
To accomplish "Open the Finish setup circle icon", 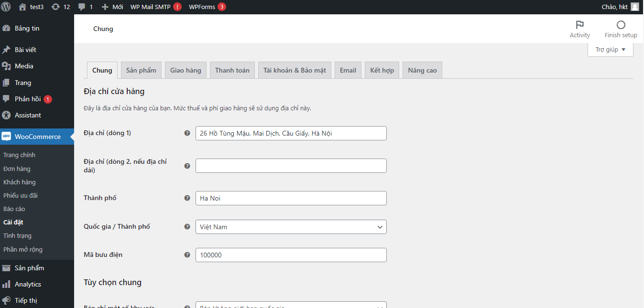I will (621, 25).
